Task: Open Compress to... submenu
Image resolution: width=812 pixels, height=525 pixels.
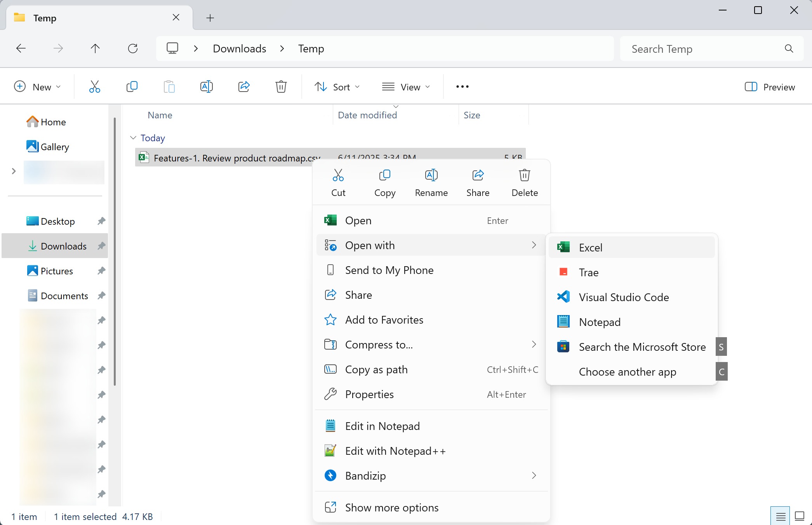Action: pos(431,345)
